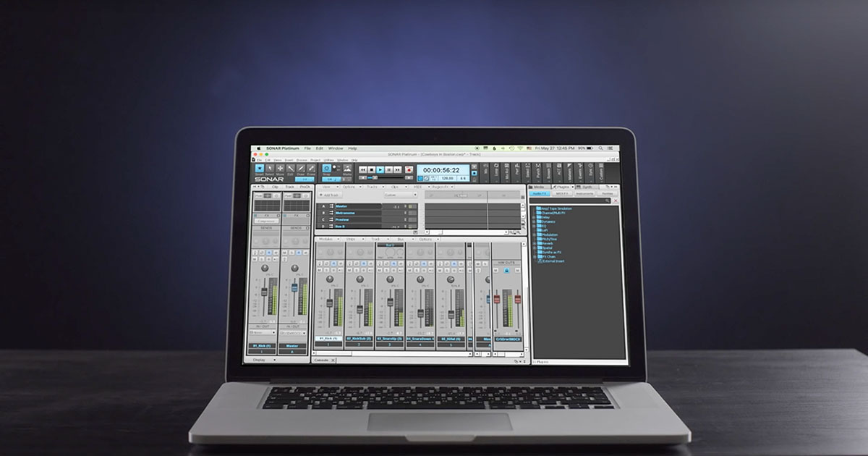This screenshot has height=456, width=868.
Task: Expand the Dynamics plugin category
Action: point(534,221)
